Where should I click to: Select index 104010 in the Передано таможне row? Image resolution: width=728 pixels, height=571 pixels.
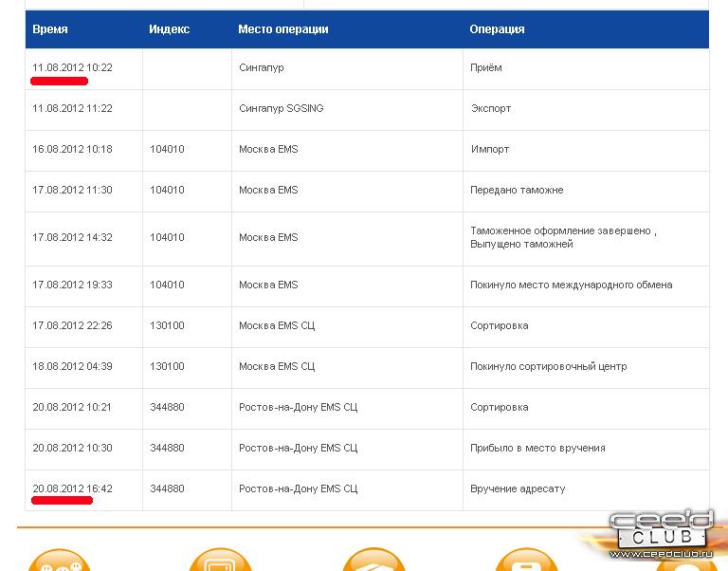[167, 190]
